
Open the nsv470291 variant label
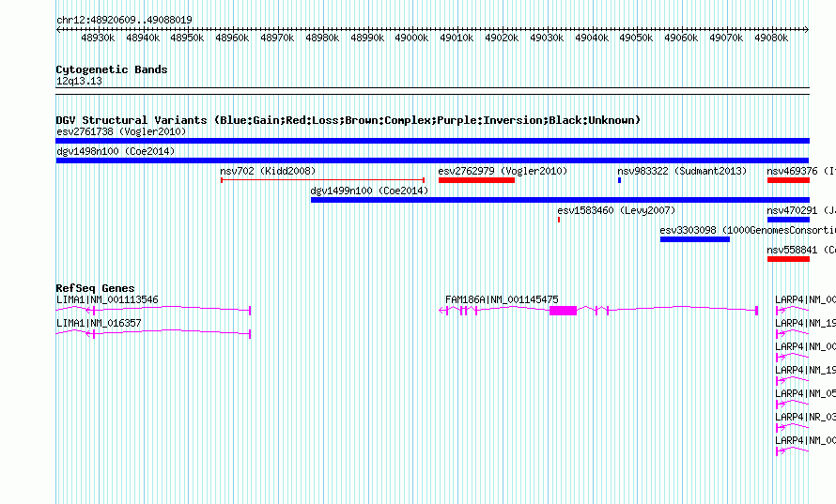[x=801, y=210]
